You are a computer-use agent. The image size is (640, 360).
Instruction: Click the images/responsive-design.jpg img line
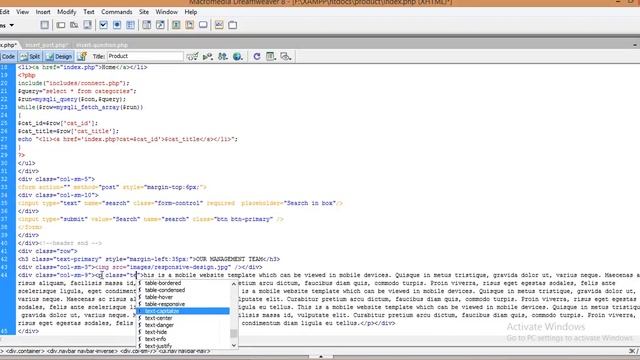(x=140, y=267)
